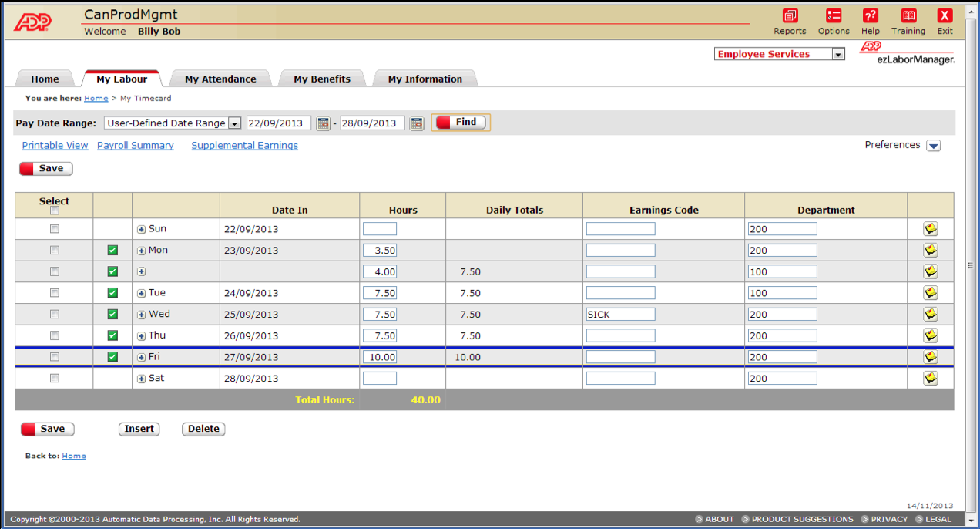This screenshot has height=529, width=980.
Task: Click the ADP logo
Action: pos(32,22)
